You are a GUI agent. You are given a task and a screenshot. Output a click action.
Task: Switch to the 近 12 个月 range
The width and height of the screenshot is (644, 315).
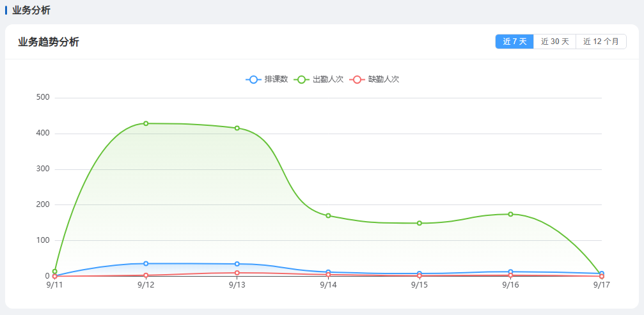(601, 42)
